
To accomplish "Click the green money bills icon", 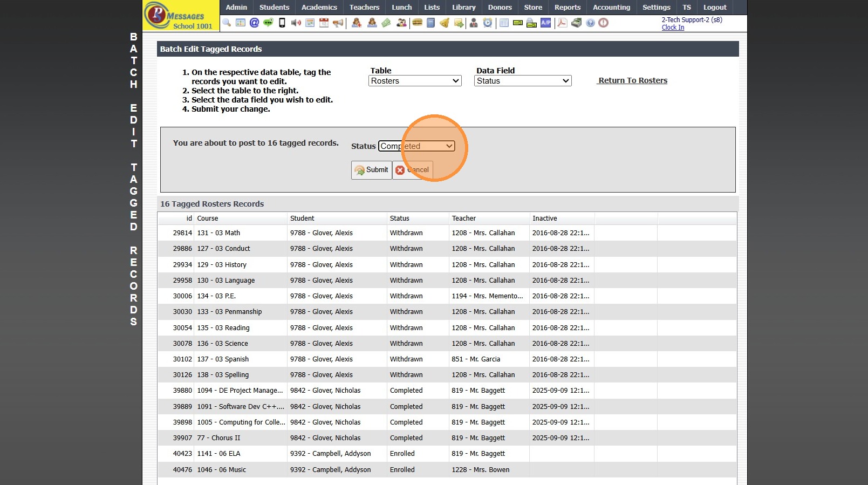I will tap(386, 23).
